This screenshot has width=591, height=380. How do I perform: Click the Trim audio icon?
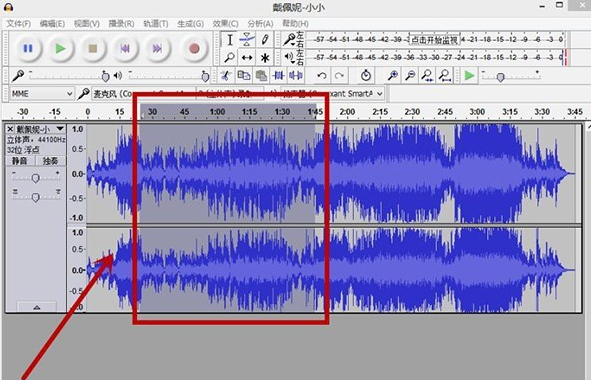[x=278, y=76]
